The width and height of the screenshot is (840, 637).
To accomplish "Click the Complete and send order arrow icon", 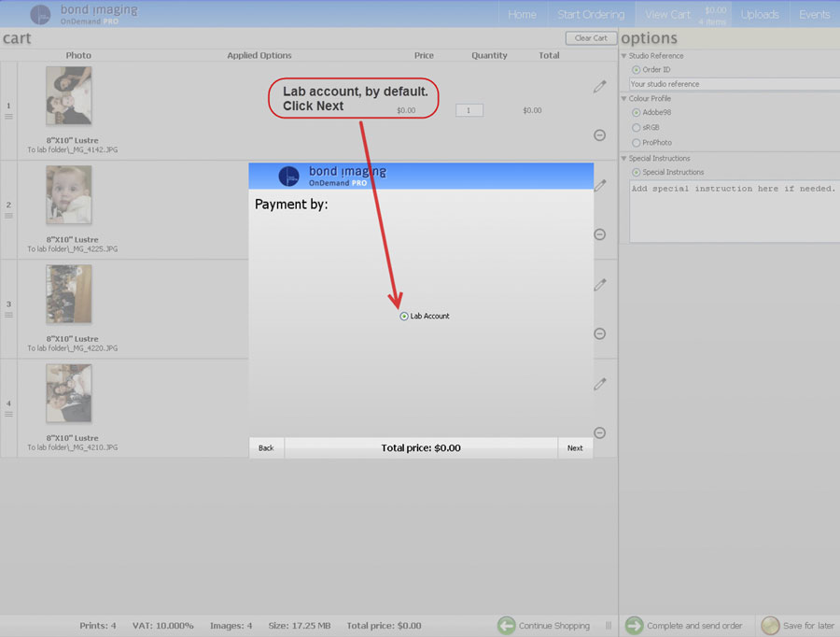I will (x=634, y=625).
